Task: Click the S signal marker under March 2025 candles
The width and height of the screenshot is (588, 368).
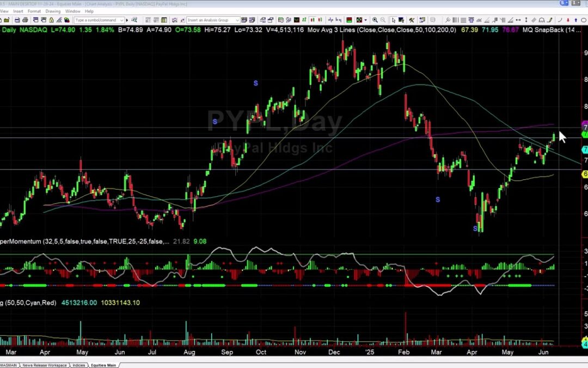Action: pyautogui.click(x=438, y=200)
